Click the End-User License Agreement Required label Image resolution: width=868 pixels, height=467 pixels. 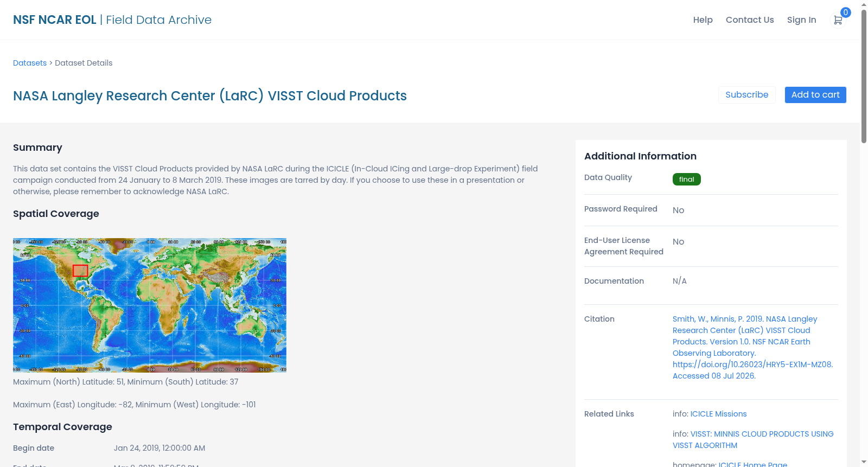pos(624,246)
